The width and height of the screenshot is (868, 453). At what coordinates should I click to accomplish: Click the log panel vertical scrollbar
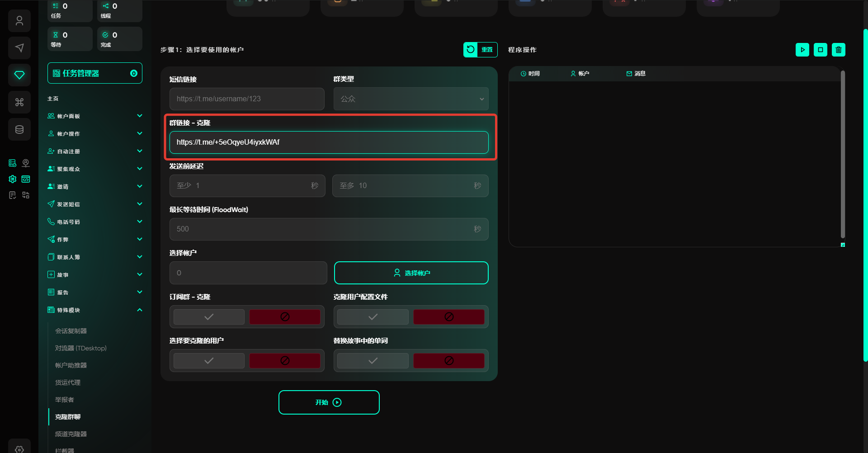tap(843, 154)
